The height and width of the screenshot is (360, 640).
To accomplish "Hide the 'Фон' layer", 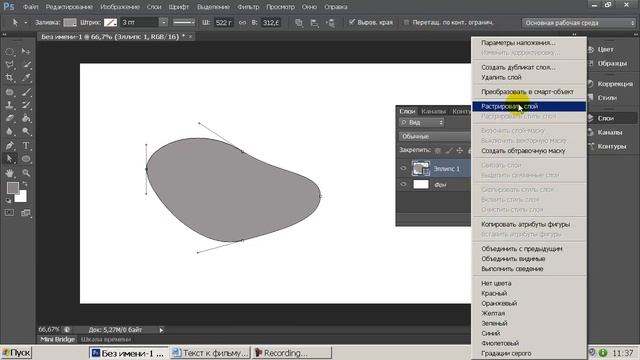I will 404,184.
